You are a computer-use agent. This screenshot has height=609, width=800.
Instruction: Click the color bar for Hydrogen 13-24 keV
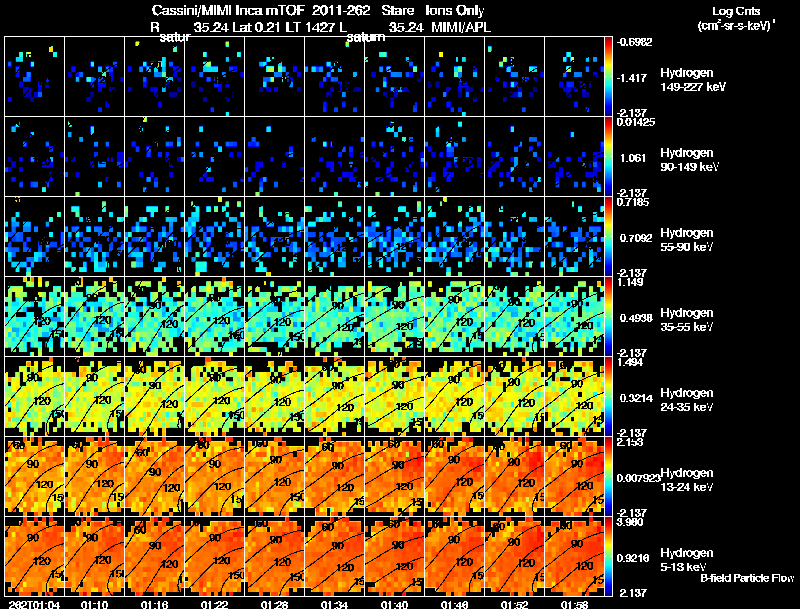pyautogui.click(x=612, y=476)
